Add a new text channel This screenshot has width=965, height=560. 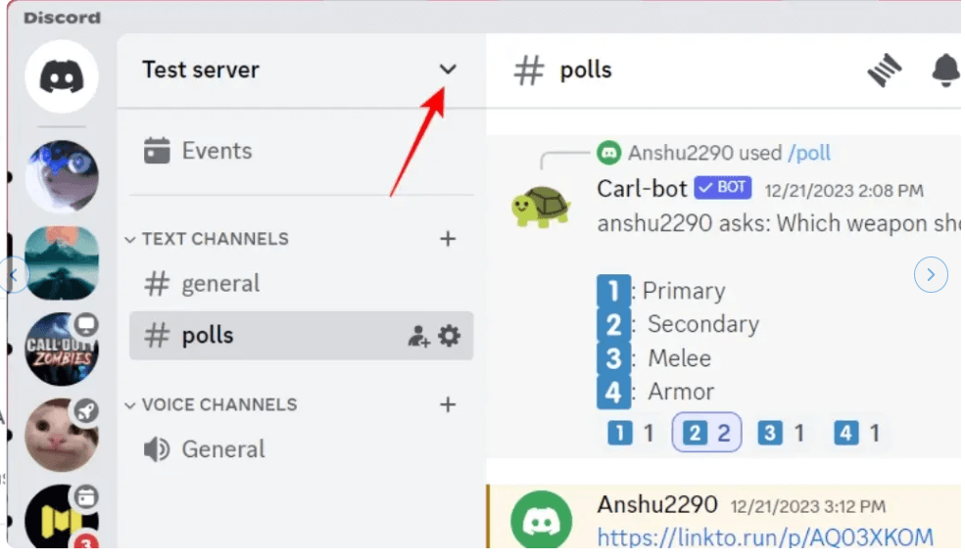[x=448, y=238]
